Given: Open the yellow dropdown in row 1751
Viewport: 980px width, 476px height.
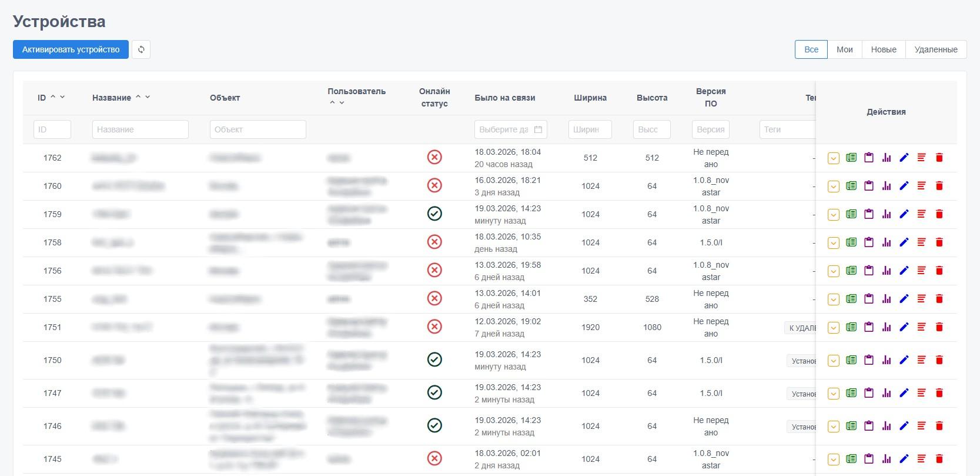Looking at the screenshot, I should (x=834, y=328).
